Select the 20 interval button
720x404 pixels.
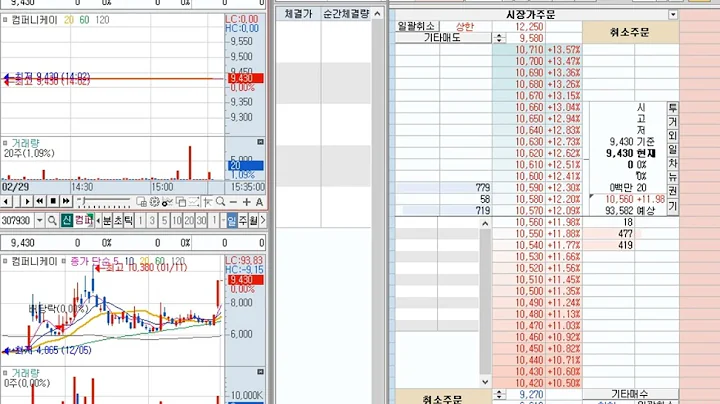point(189,221)
